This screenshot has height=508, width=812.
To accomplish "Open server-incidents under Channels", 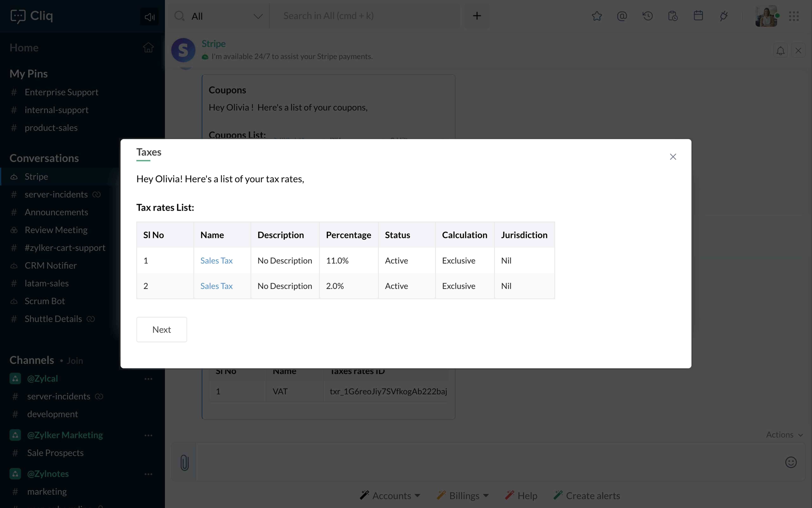I will (x=59, y=396).
